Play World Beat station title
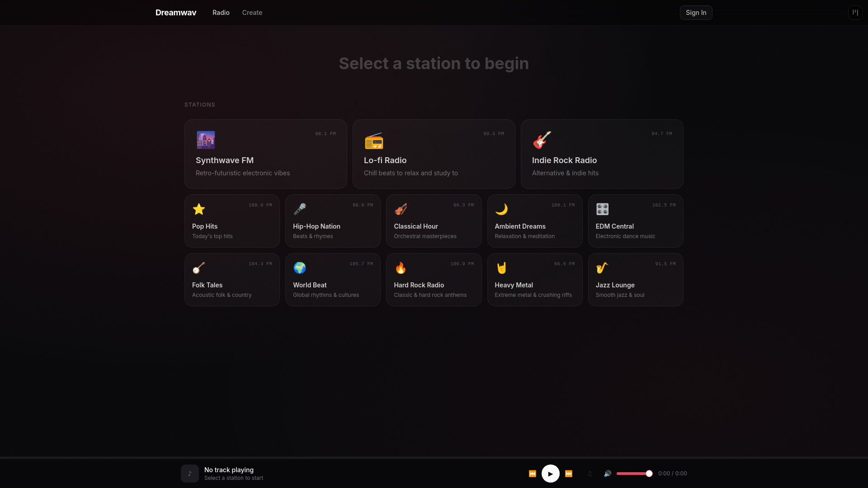This screenshot has width=868, height=488. click(x=310, y=285)
